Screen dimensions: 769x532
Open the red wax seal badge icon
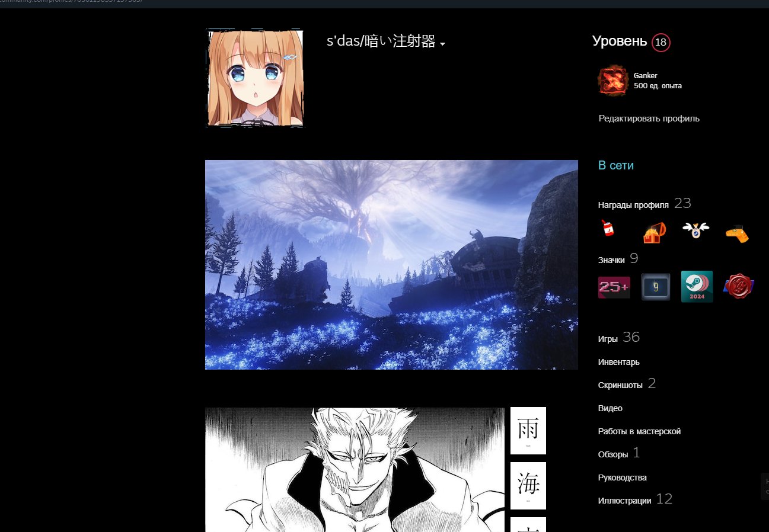point(739,287)
